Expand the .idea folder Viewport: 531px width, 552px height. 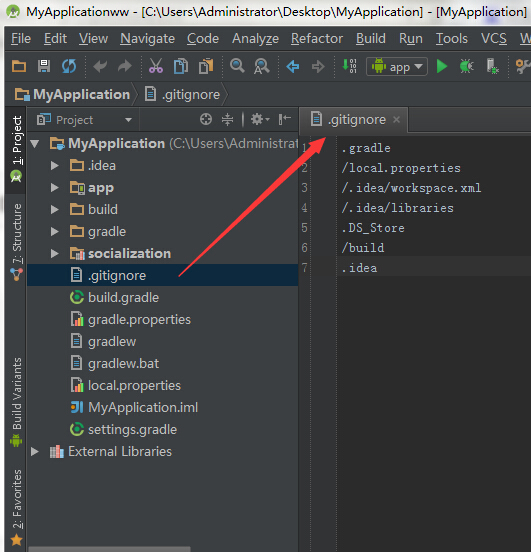pos(55,165)
